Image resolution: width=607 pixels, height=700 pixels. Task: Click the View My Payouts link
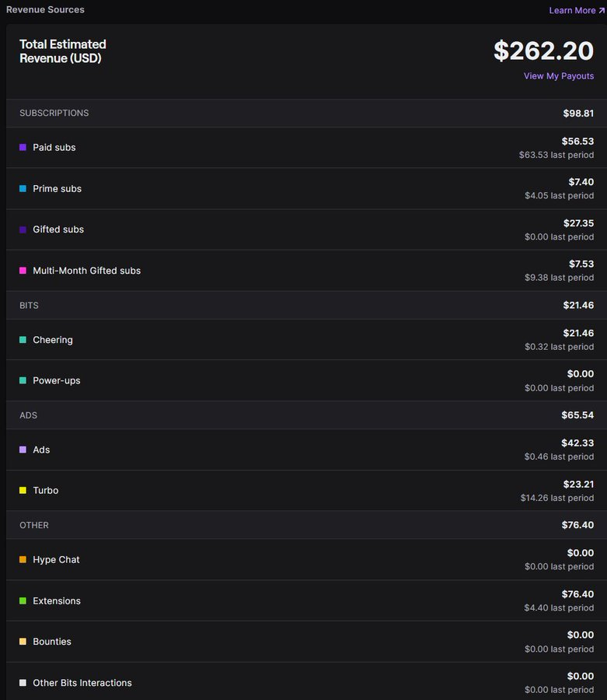(559, 76)
